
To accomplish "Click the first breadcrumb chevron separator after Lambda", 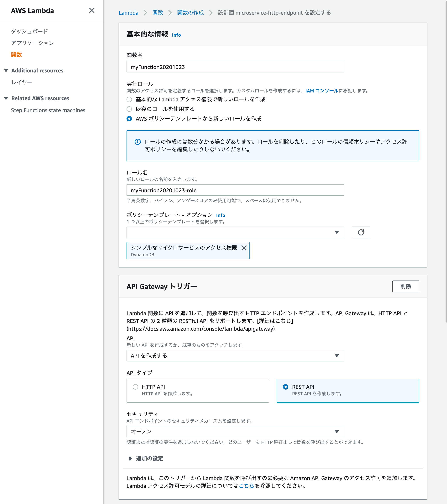I will pos(145,13).
